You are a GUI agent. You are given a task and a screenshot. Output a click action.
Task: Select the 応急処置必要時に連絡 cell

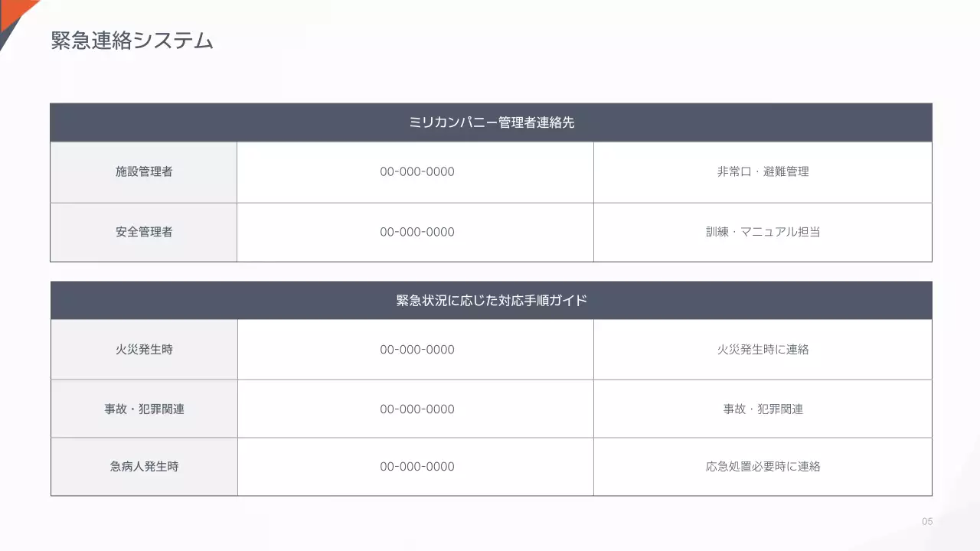763,467
